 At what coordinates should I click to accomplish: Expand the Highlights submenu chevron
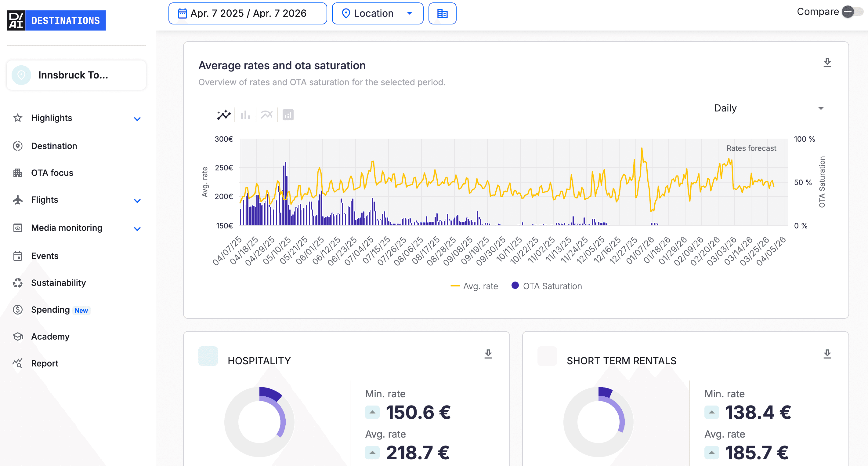tap(137, 119)
